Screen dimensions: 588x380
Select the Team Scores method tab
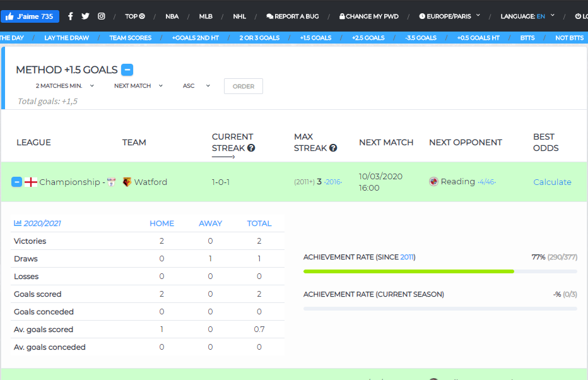click(131, 38)
